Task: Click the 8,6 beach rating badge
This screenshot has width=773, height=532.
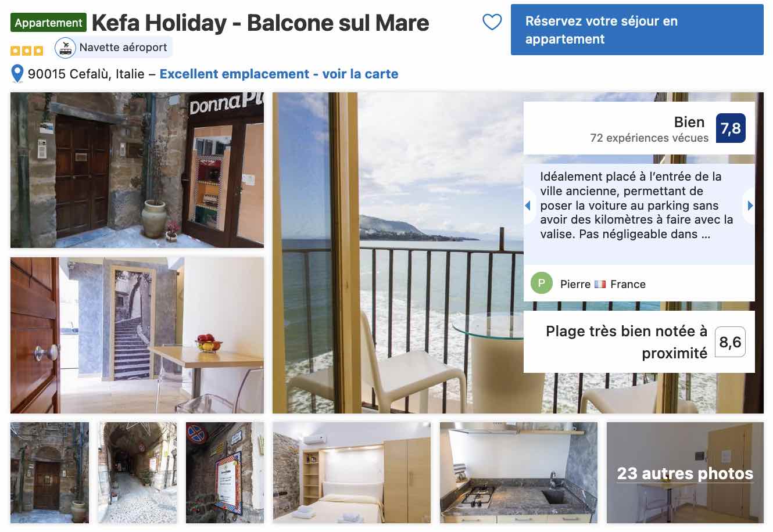Action: pyautogui.click(x=730, y=342)
